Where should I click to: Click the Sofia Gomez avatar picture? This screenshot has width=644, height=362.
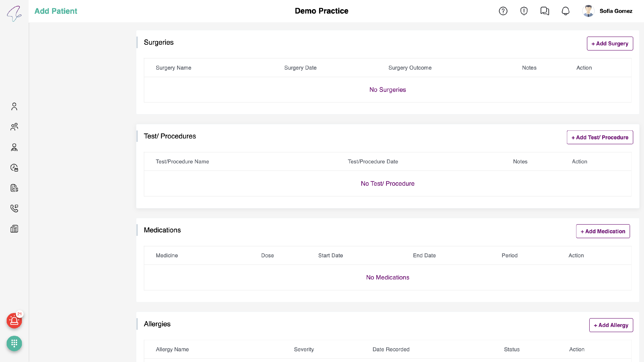588,11
